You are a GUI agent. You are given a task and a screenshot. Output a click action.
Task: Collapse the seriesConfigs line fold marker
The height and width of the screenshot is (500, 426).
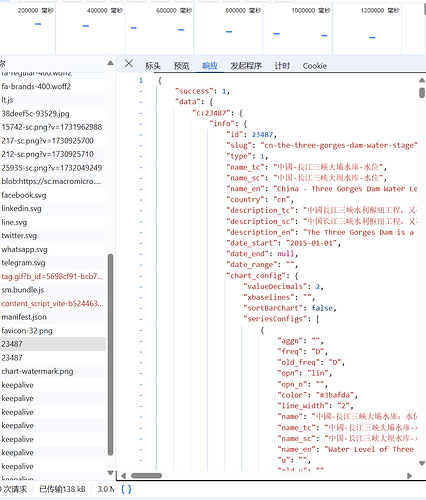(141, 319)
